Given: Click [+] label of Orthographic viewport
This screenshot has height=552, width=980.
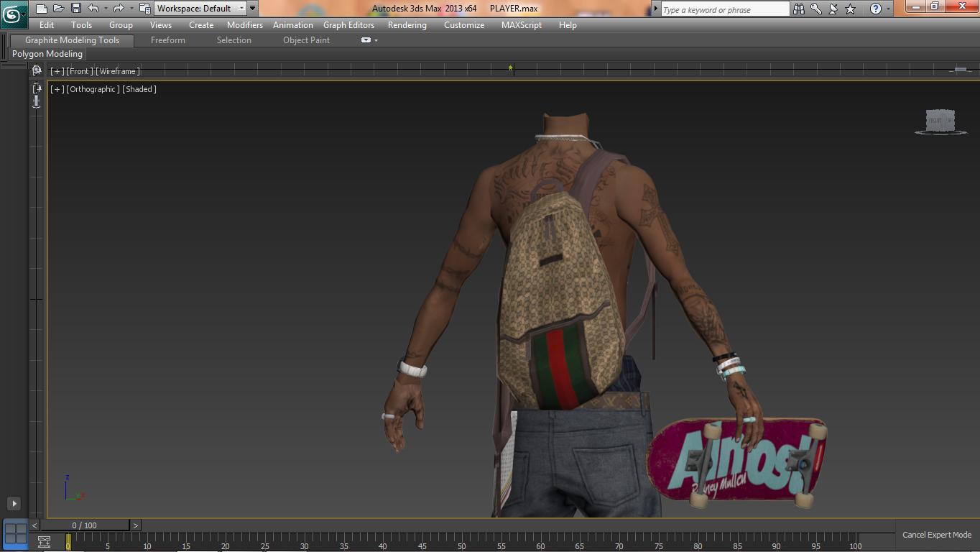Looking at the screenshot, I should coord(57,89).
